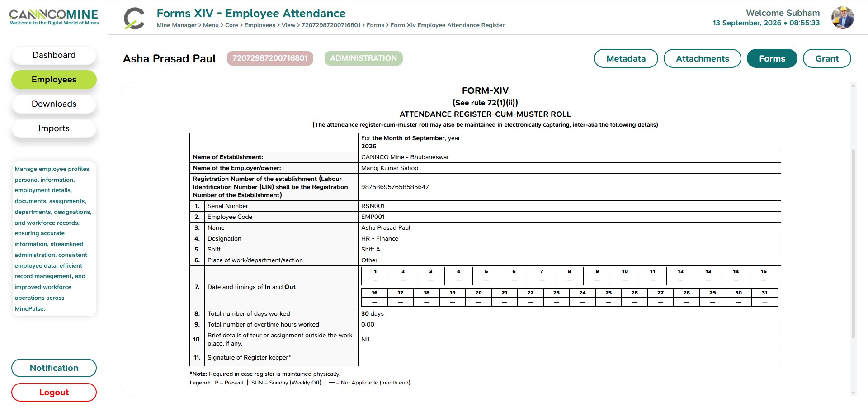868x412 pixels.
Task: Click the '30 days' total worked value
Action: coord(373,314)
